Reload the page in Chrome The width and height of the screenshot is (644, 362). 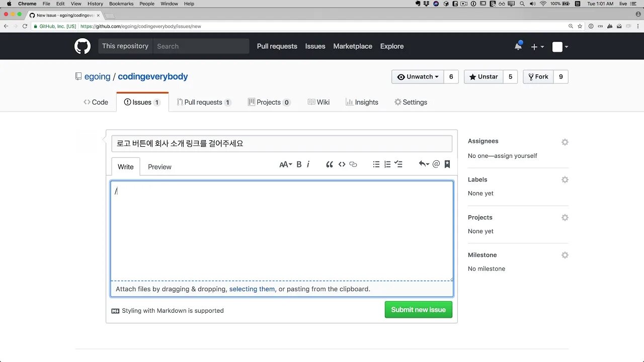pyautogui.click(x=25, y=26)
